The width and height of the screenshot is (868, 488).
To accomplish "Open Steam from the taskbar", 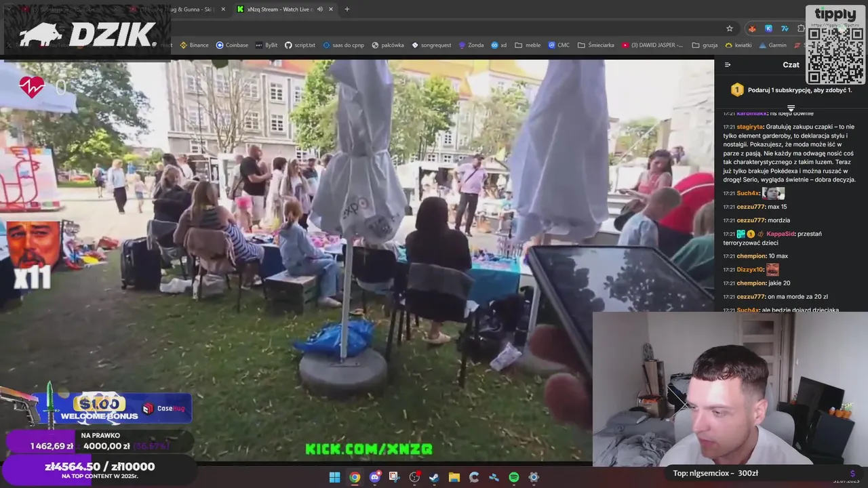I will coord(434,477).
